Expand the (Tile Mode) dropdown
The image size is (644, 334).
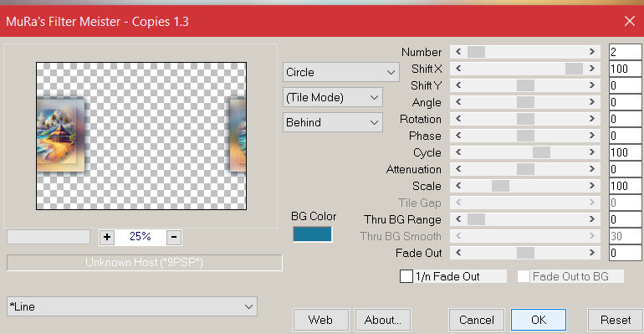[333, 97]
